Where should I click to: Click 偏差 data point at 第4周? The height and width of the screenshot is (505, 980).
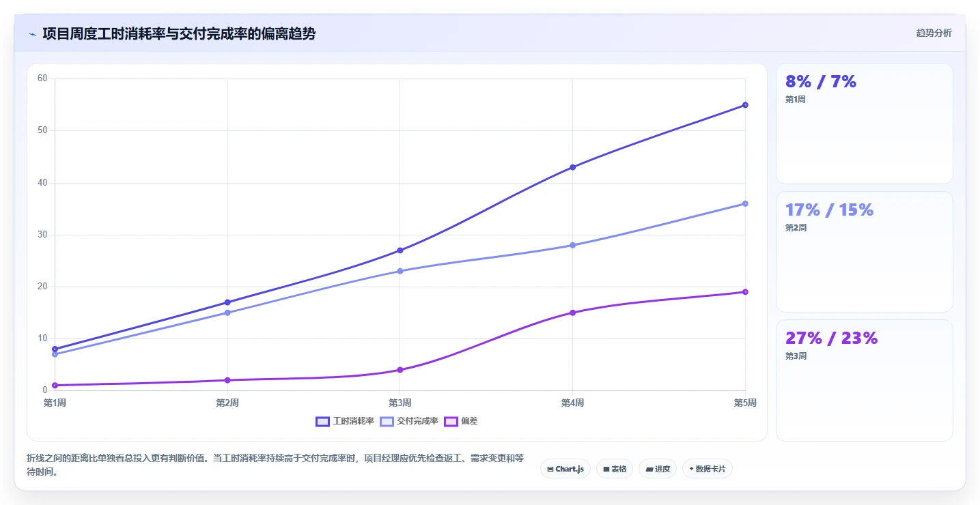click(x=572, y=313)
